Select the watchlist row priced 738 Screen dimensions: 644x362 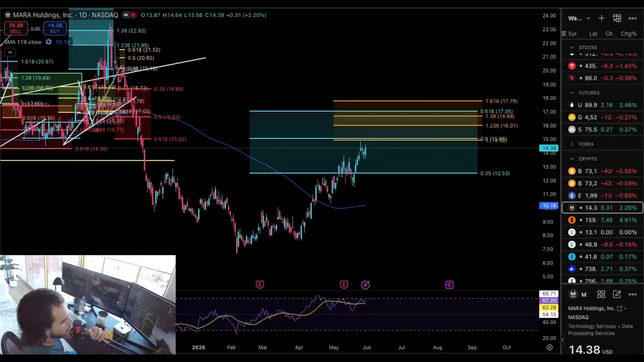(602, 268)
